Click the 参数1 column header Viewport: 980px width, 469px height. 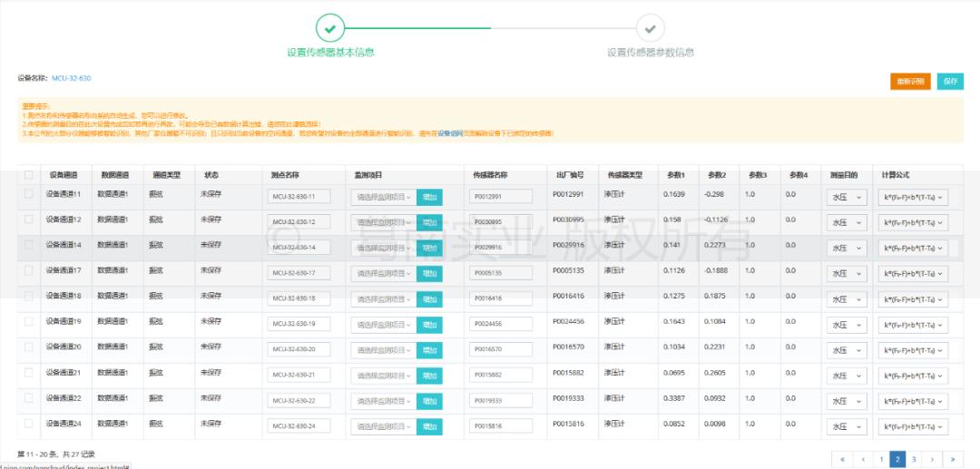(x=675, y=175)
